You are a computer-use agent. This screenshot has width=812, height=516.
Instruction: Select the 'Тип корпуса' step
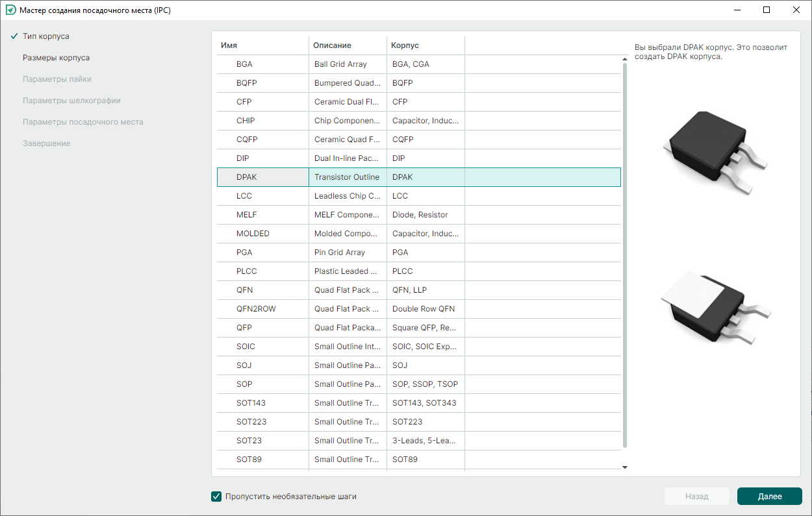point(45,36)
